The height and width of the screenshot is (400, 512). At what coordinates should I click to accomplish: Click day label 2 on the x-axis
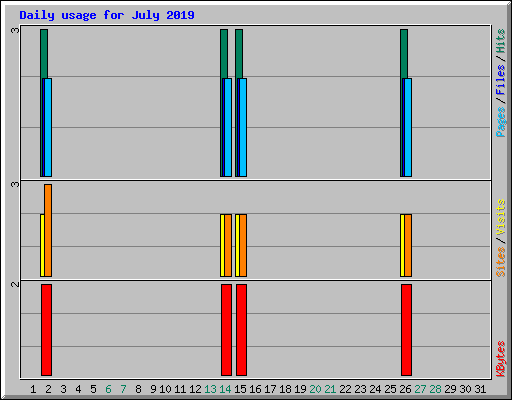coord(48,389)
